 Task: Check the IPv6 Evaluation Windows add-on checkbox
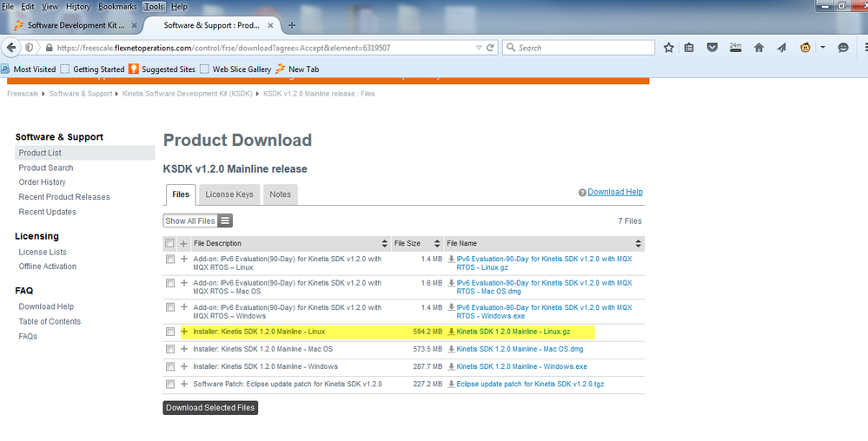(170, 307)
